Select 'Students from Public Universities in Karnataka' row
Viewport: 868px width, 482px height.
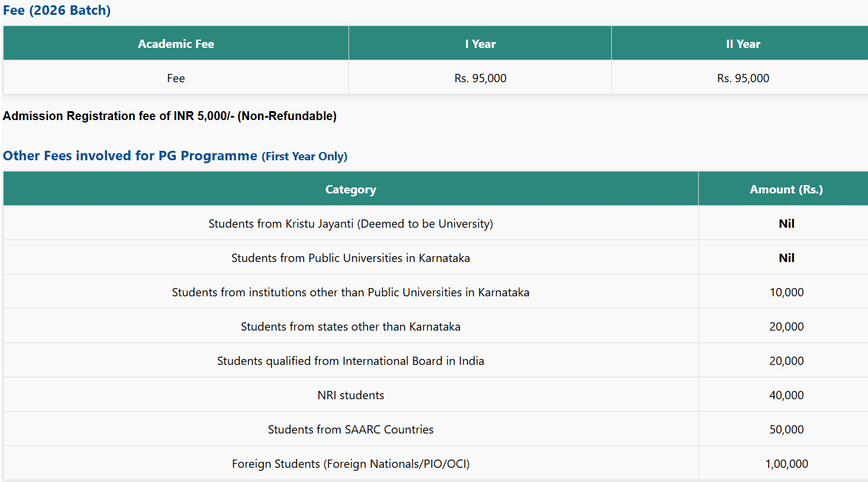[x=350, y=258]
